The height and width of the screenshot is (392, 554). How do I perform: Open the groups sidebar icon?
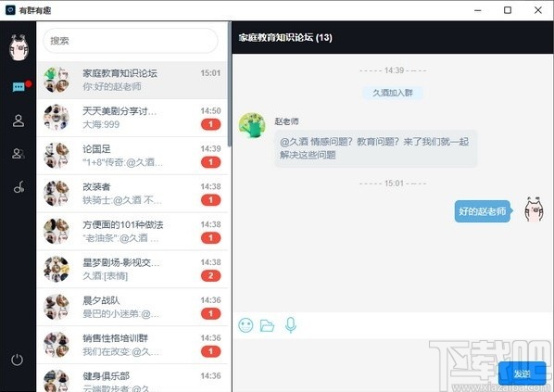(19, 154)
